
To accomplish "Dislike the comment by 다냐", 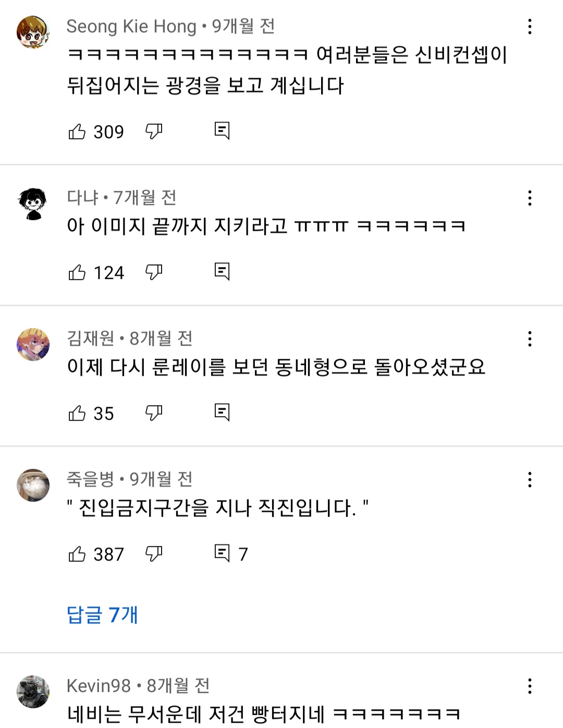I will click(x=154, y=272).
